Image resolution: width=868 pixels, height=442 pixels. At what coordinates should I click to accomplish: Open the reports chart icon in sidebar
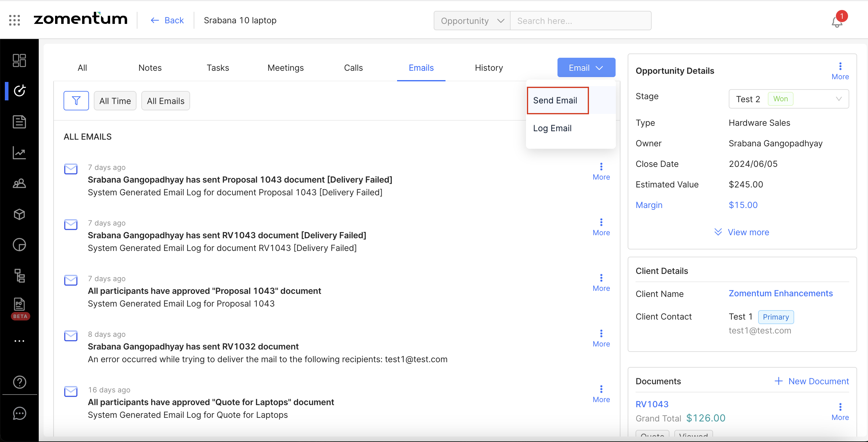19,153
